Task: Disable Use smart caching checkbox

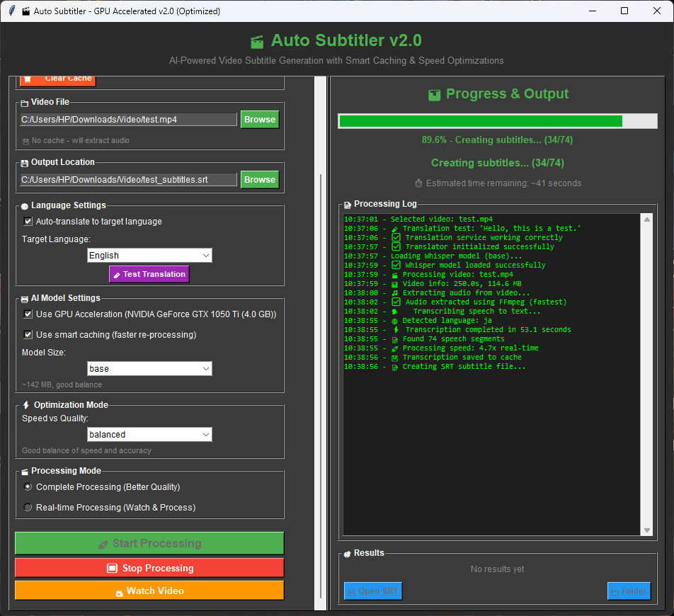Action: 28,334
